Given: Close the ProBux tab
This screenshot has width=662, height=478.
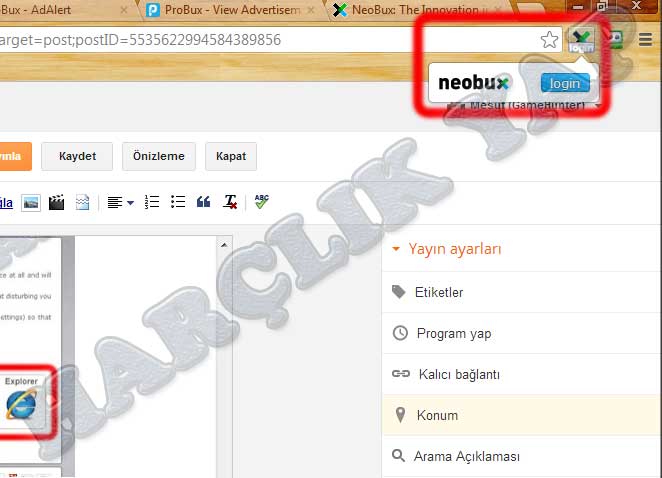Looking at the screenshot, I should tap(311, 10).
